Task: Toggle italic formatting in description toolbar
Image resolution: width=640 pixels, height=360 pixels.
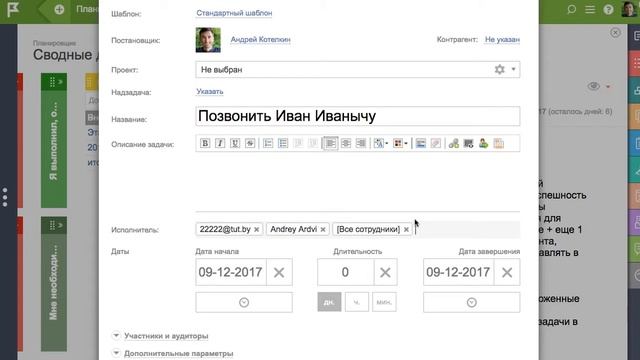Action: [x=220, y=143]
